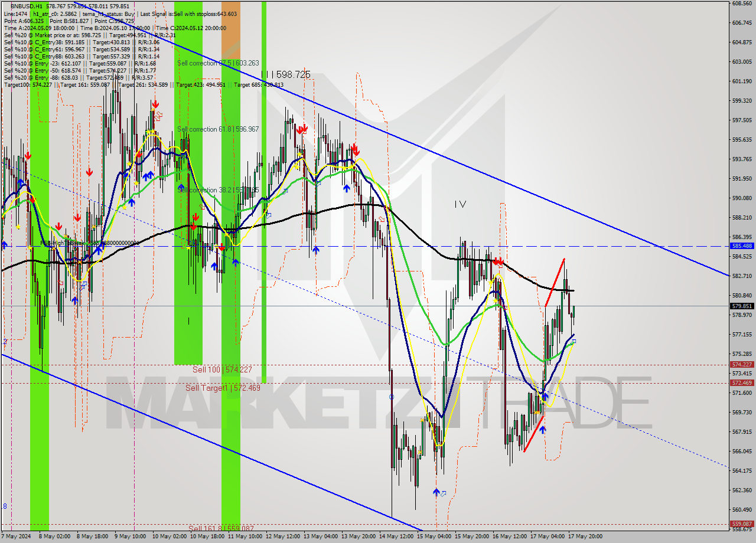Click the 'Target 685: 430.813' text

[x=259, y=84]
